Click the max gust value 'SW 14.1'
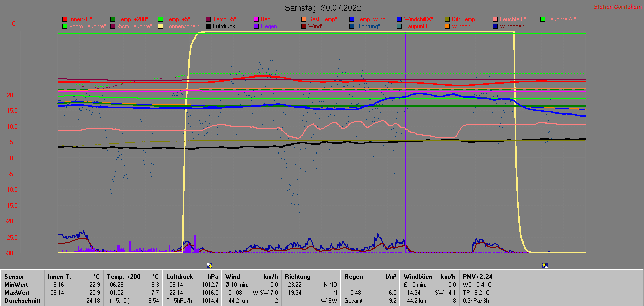 tap(445, 293)
